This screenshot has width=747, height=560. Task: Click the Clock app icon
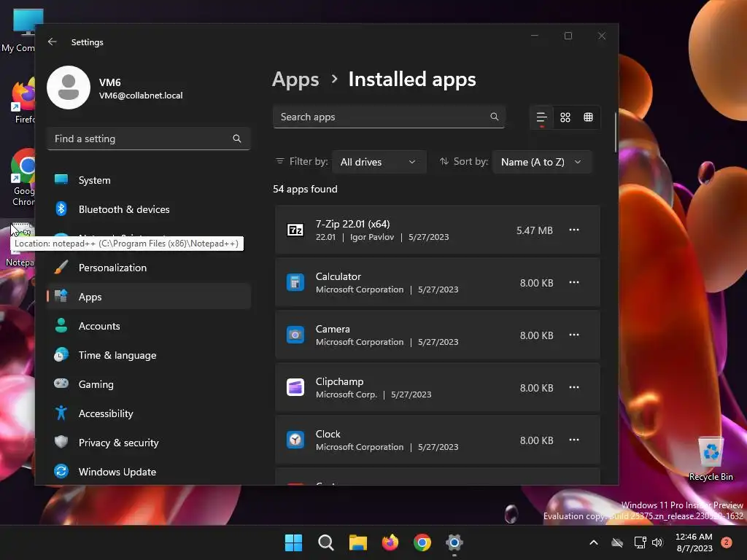tap(295, 440)
